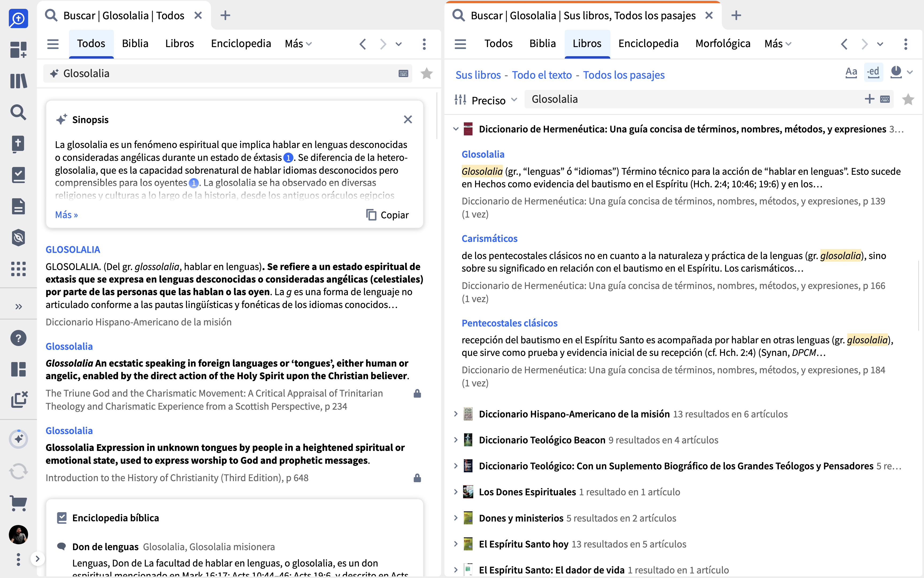Expand Diccionario Hispano-Americano de la misión
Viewport: 924px width, 578px height.
pyautogui.click(x=456, y=414)
